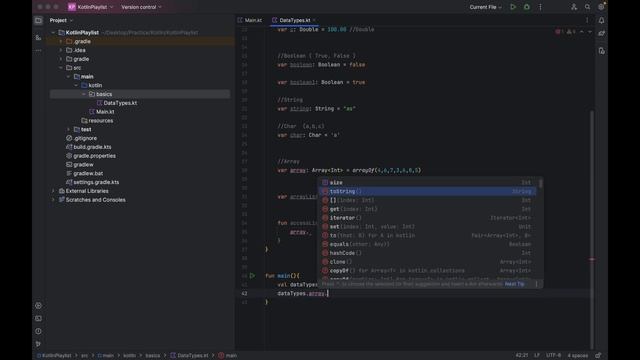Open the Terminal tool window
The width and height of the screenshot is (640, 360).
point(38,318)
